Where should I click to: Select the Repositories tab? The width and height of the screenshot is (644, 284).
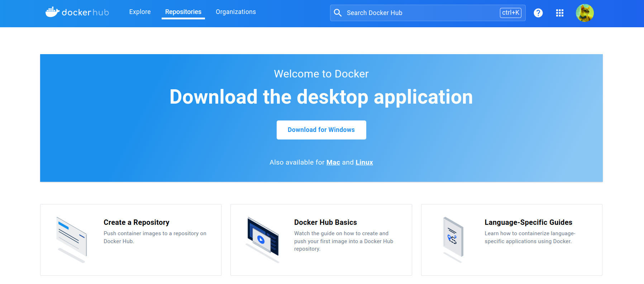[x=183, y=12]
